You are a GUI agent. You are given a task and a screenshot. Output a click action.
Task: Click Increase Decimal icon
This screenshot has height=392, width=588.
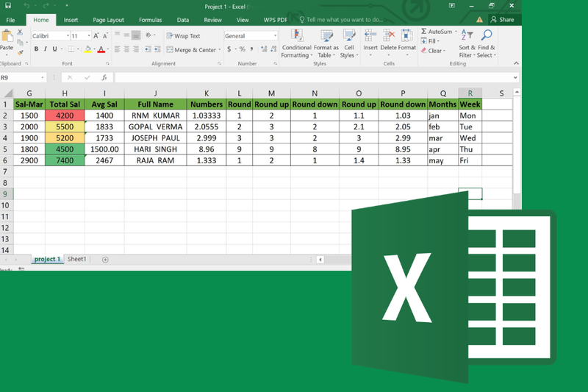(x=264, y=49)
